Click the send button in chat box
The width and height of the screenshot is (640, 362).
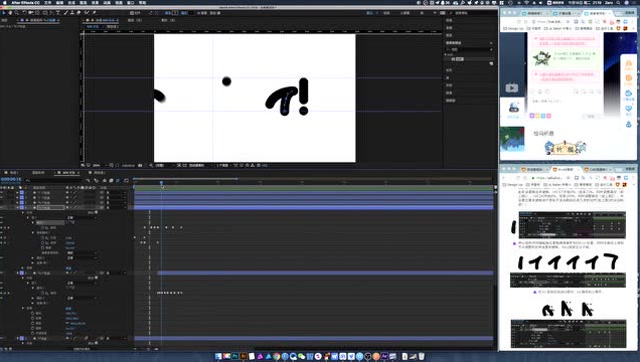pyautogui.click(x=591, y=116)
